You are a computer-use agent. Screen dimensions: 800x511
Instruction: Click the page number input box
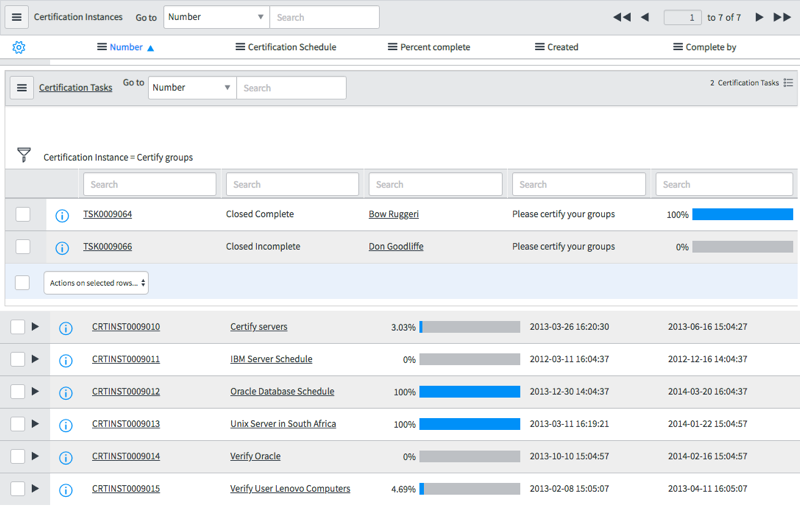[x=682, y=17]
